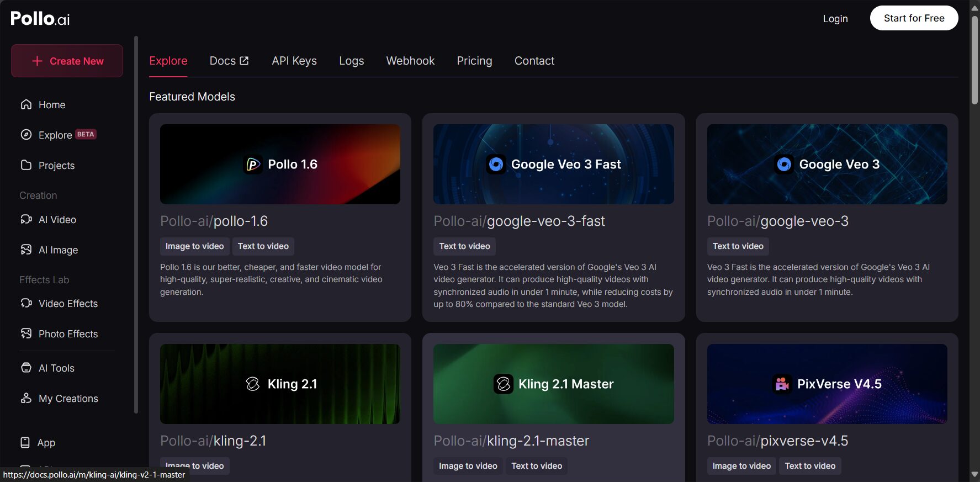Click the Create New button
Viewport: 980px width, 482px height.
pyautogui.click(x=67, y=61)
